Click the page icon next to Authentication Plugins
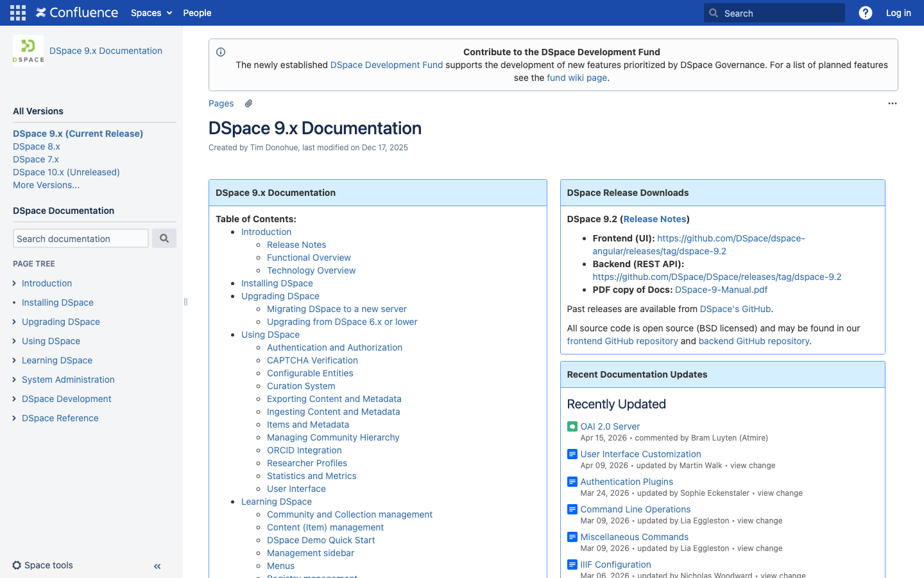 (571, 482)
